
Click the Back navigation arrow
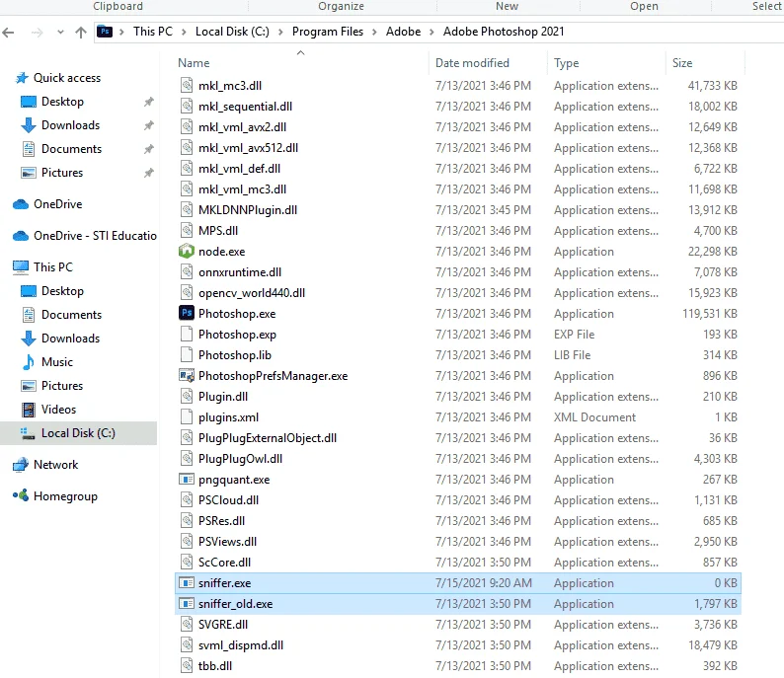[x=8, y=33]
